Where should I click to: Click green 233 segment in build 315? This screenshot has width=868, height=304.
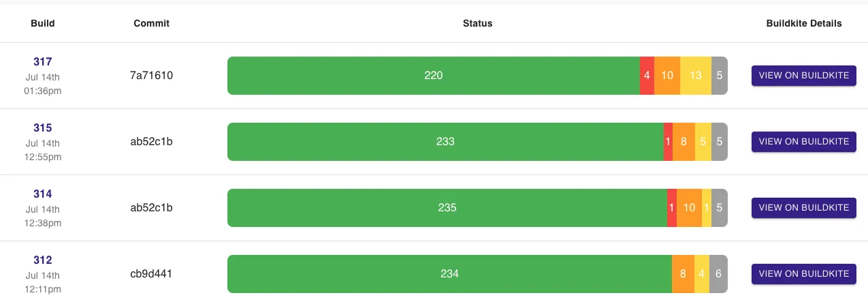point(445,142)
